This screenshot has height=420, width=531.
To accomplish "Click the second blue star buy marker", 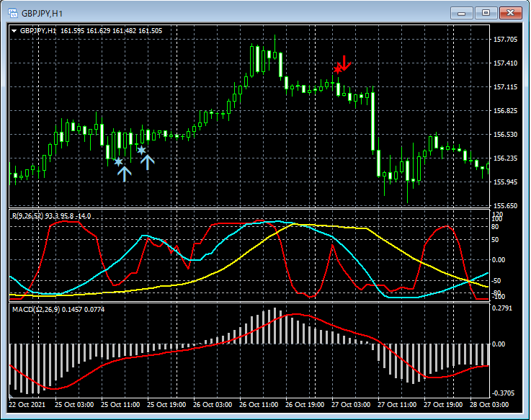I will [x=141, y=150].
